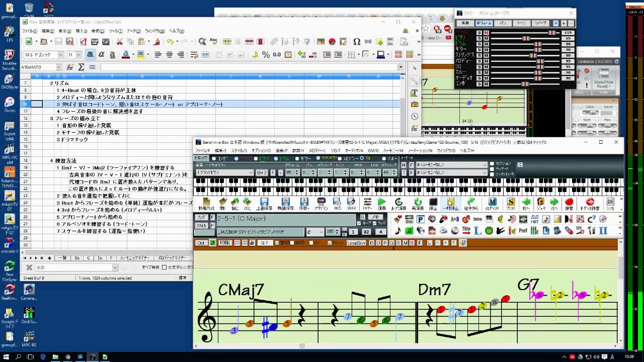Viewport: 644px width, 362px height.
Task: Open the メロディー/L menu in Band-in-a-Box
Action: click(317, 150)
